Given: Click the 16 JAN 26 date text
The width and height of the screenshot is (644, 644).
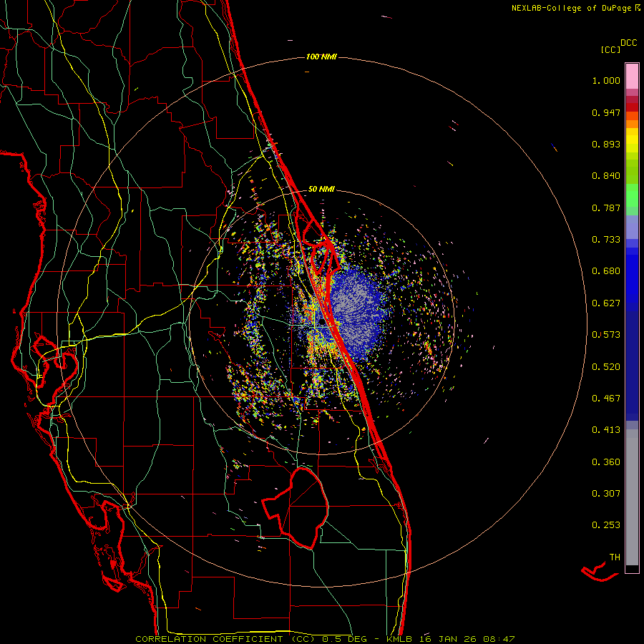Looking at the screenshot, I should [448, 639].
